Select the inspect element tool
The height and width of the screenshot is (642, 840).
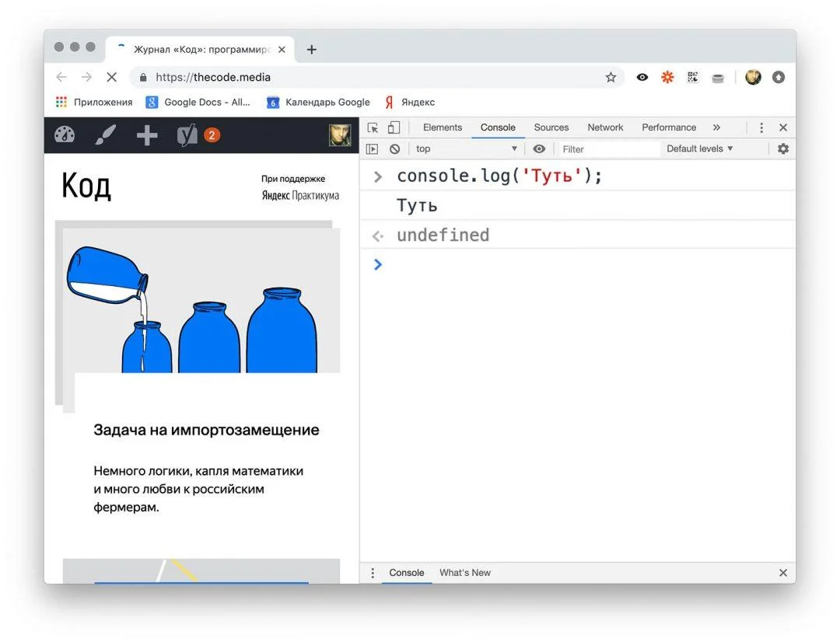click(374, 127)
